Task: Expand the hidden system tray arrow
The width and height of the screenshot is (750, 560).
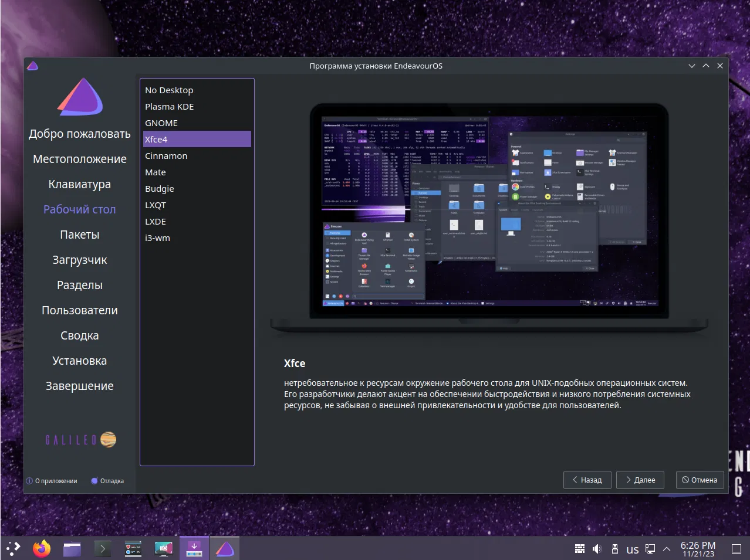Action: point(667,549)
